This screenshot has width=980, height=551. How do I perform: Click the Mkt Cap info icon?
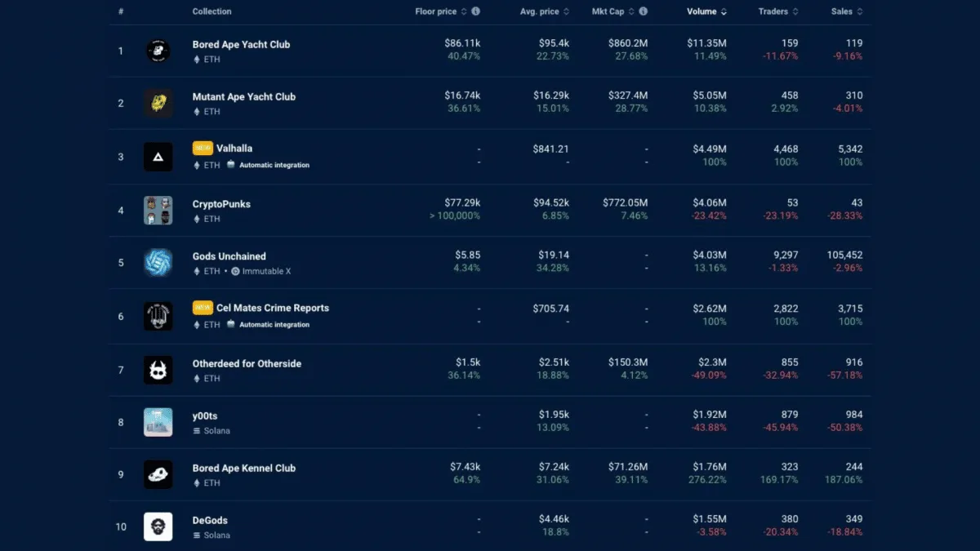(x=644, y=11)
